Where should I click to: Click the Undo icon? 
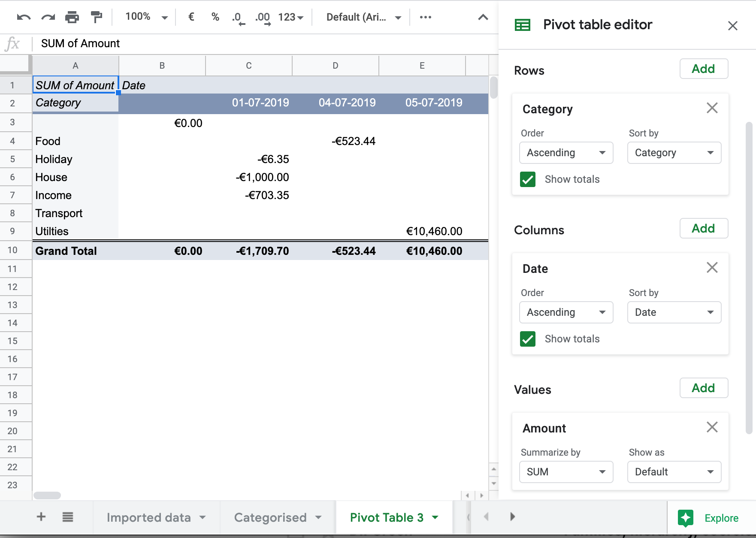click(x=24, y=17)
